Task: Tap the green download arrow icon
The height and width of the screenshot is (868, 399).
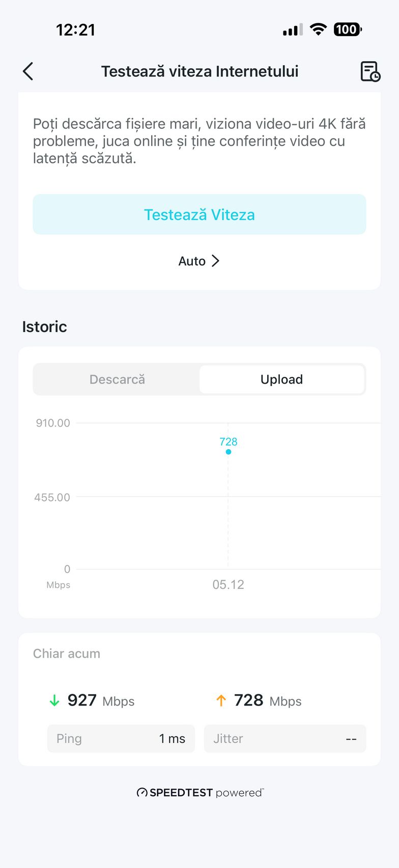Action: [x=54, y=701]
